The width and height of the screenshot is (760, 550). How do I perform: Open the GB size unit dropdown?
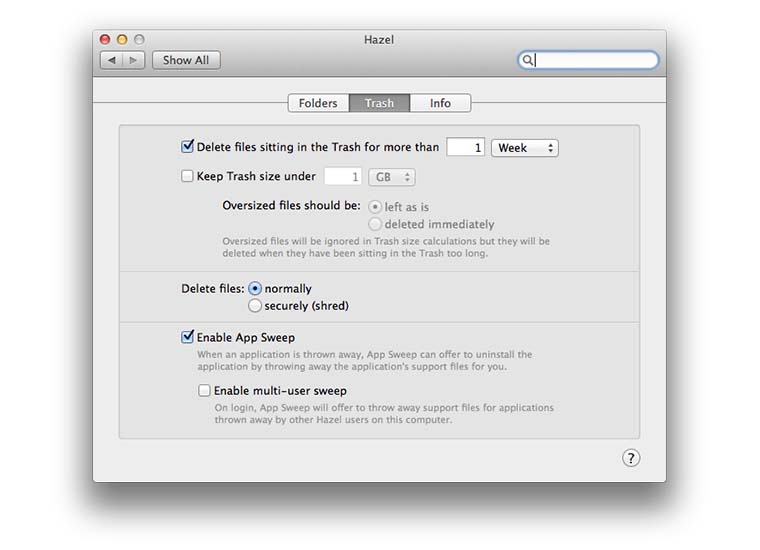392,177
